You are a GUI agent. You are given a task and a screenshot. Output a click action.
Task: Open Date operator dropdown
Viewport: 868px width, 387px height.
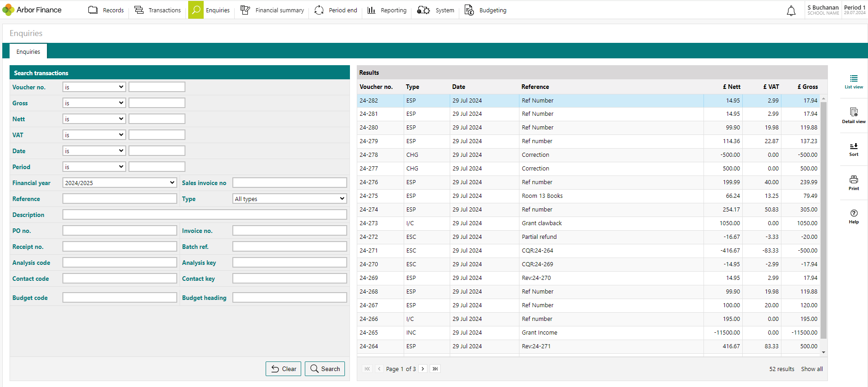pyautogui.click(x=94, y=151)
